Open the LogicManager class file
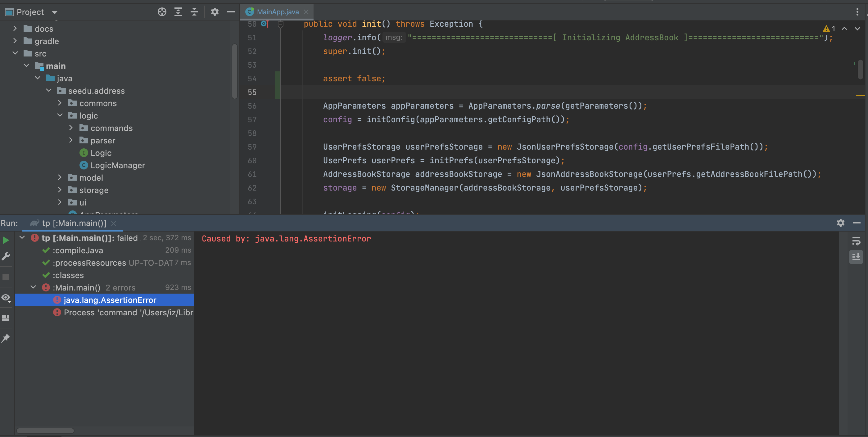Screen dimensions: 868x437 click(117, 165)
